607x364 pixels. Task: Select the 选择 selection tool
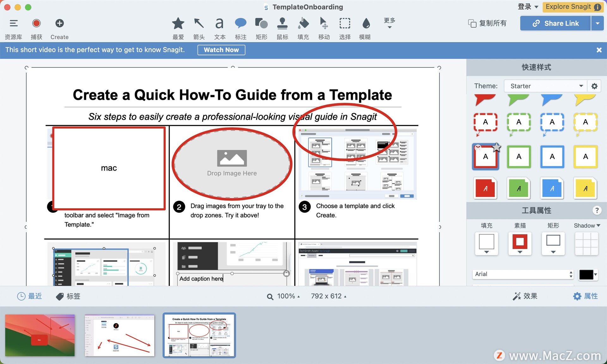coord(345,23)
